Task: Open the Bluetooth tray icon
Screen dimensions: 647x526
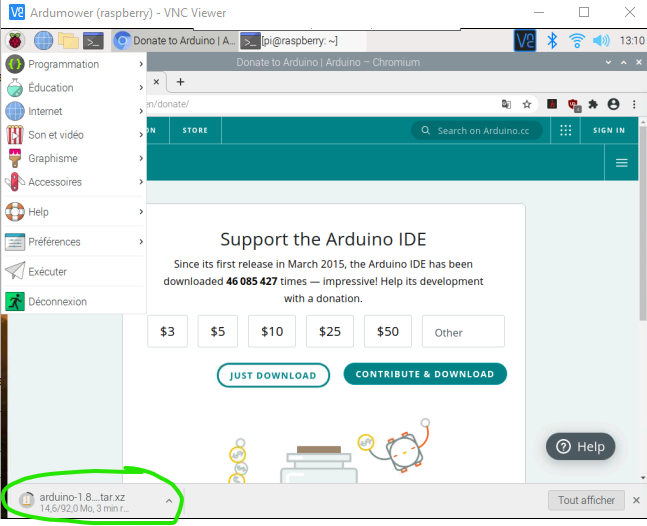Action: click(x=552, y=40)
